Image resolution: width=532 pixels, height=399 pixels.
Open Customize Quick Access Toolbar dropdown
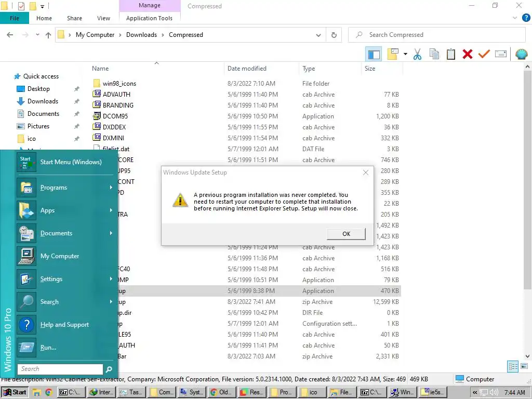click(42, 6)
